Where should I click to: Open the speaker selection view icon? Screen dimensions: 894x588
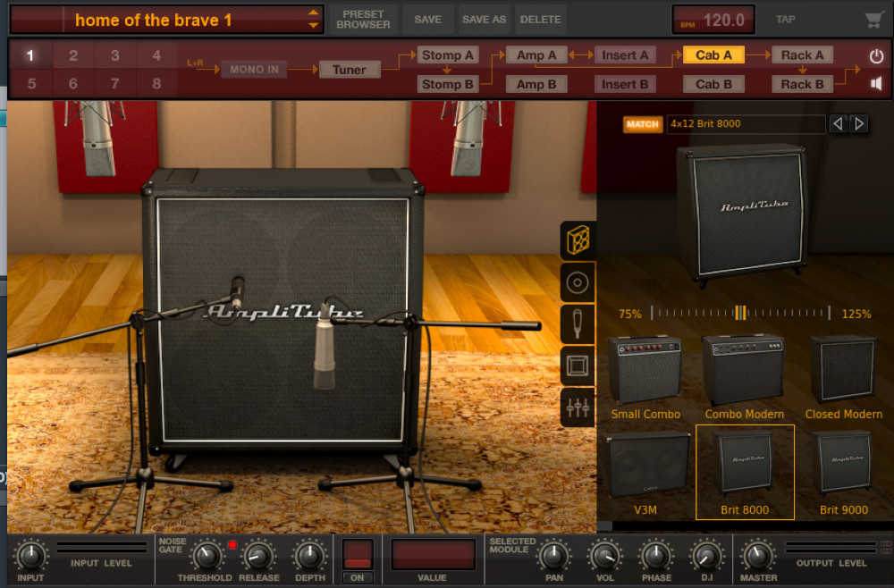pyautogui.click(x=578, y=282)
